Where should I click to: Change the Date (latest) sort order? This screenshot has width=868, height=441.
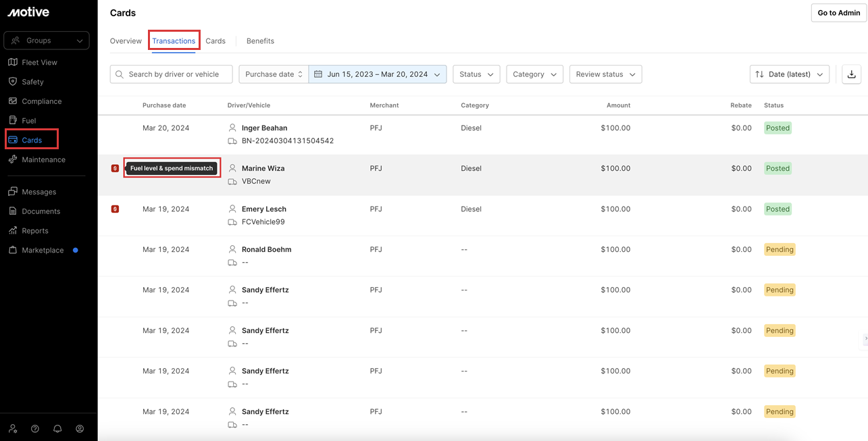[x=789, y=74]
